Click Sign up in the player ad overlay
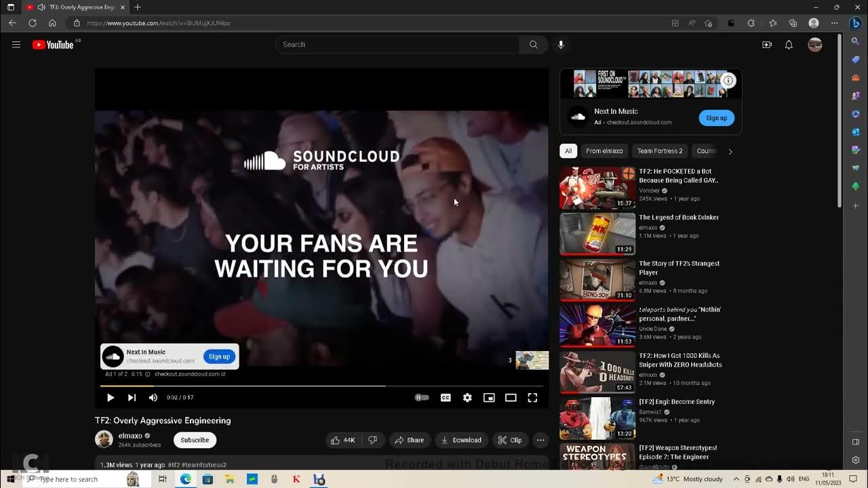The height and width of the screenshot is (488, 868). click(x=219, y=357)
